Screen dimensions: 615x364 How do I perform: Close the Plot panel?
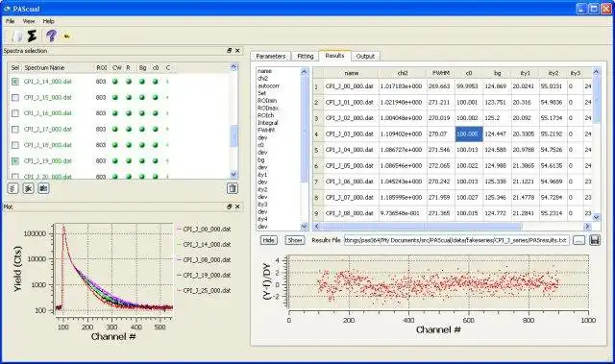click(237, 206)
